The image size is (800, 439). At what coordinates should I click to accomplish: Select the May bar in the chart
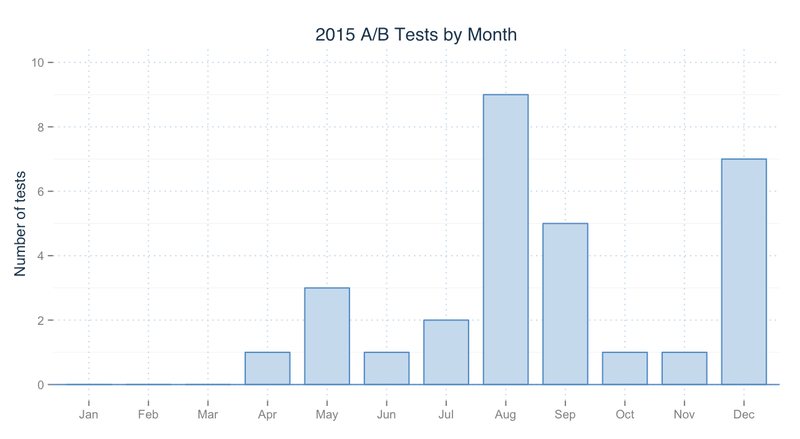[327, 336]
